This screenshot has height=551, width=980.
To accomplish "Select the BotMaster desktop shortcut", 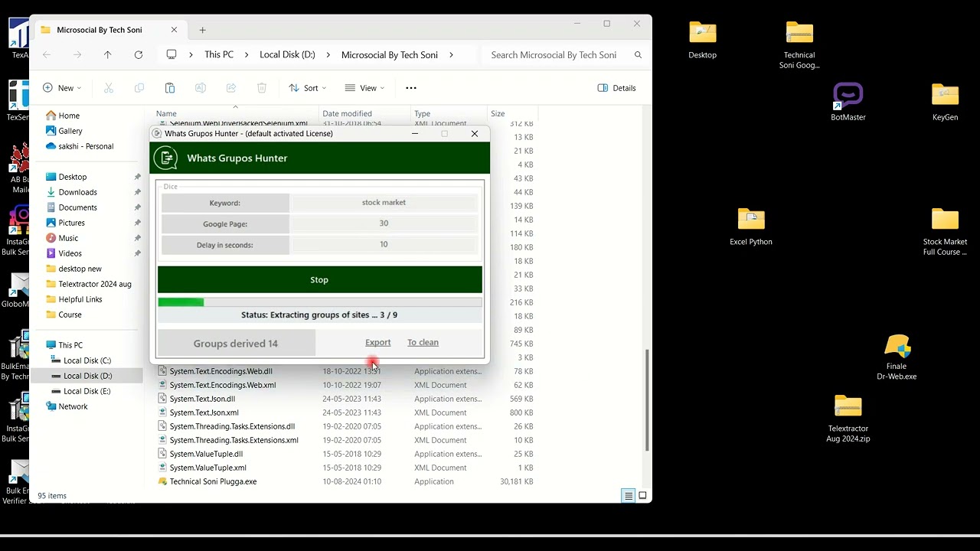I will click(x=848, y=103).
